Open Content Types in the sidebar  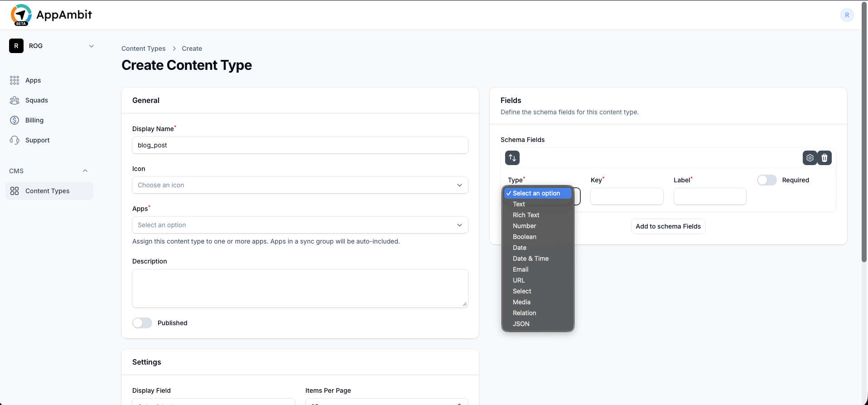[x=49, y=191]
